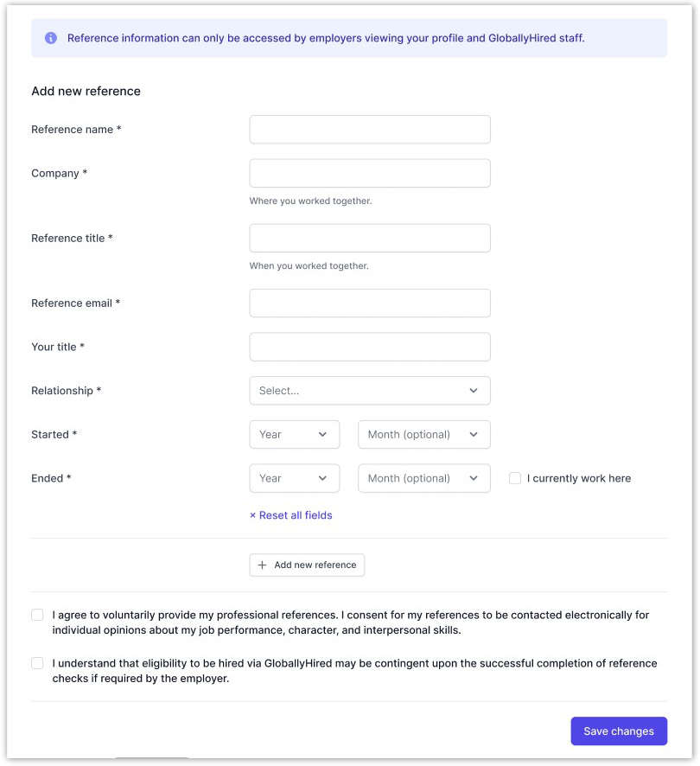Open the Started Month dropdown
The image size is (700, 766).
[423, 435]
